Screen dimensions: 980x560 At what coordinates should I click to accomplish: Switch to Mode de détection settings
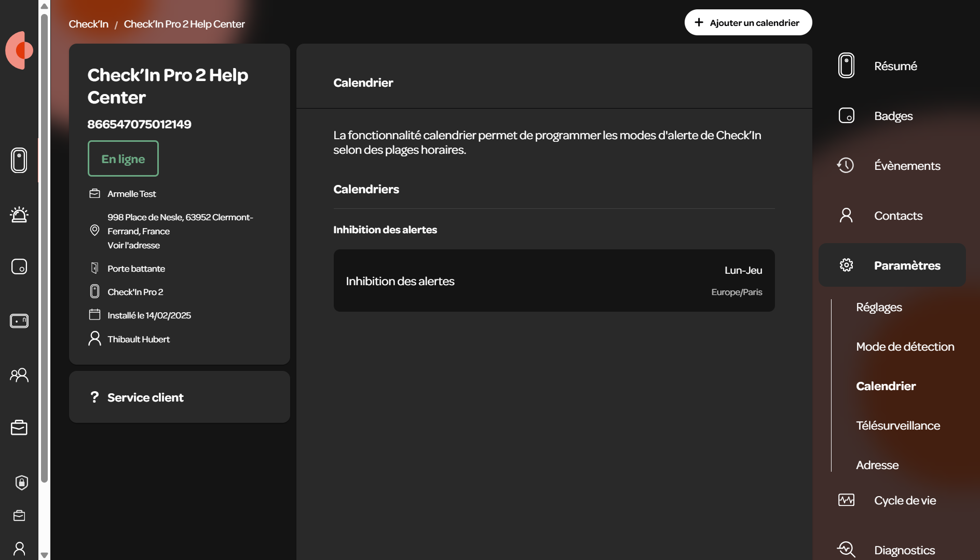click(905, 346)
